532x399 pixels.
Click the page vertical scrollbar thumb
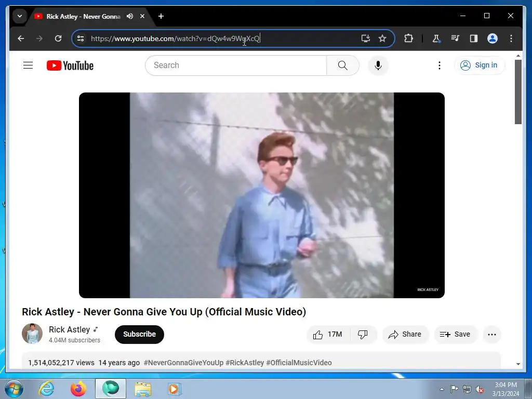518,92
